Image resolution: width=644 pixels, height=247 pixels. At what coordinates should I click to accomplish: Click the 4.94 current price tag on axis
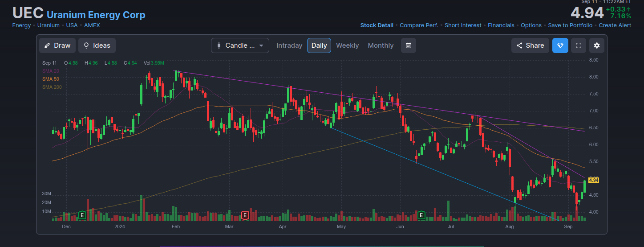pyautogui.click(x=594, y=180)
